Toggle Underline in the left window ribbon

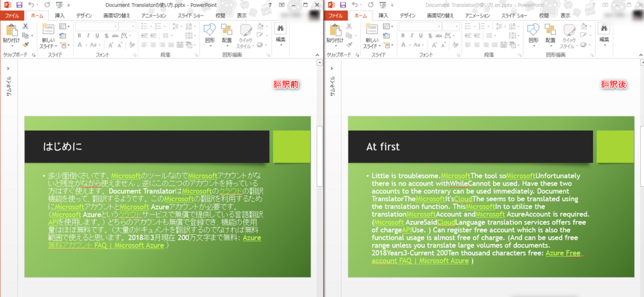point(97,35)
